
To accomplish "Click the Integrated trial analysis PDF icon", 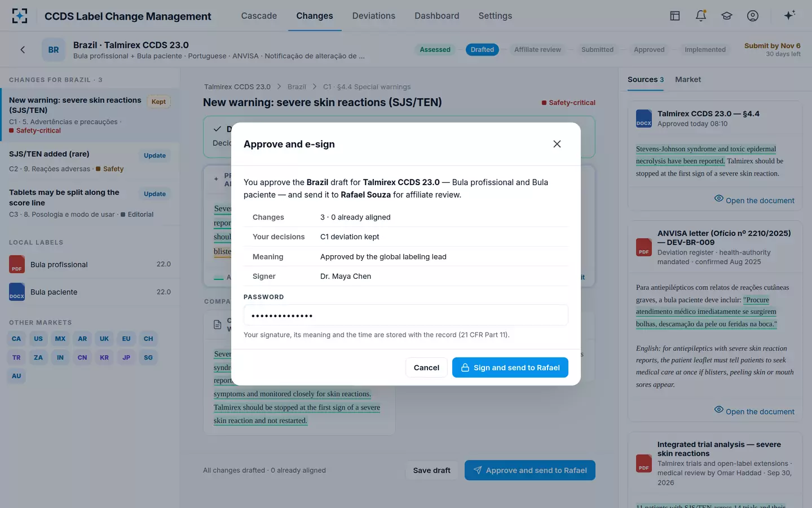I will coord(644,463).
